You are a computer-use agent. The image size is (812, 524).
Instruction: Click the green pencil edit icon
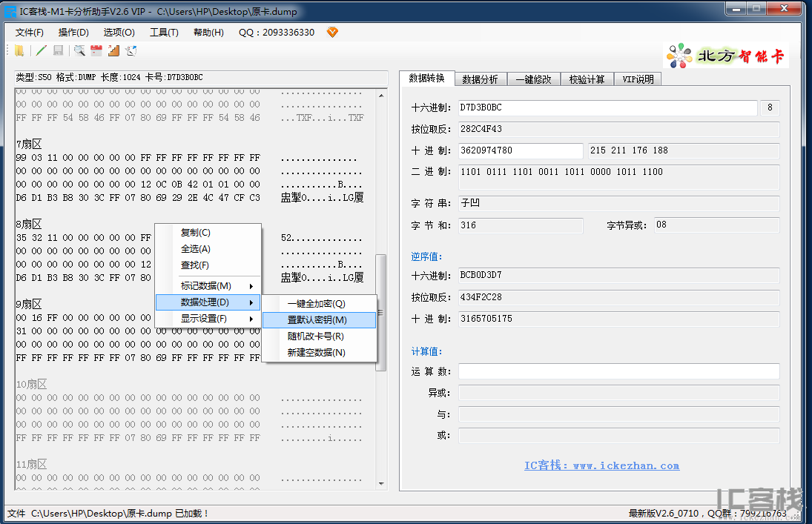[x=42, y=50]
